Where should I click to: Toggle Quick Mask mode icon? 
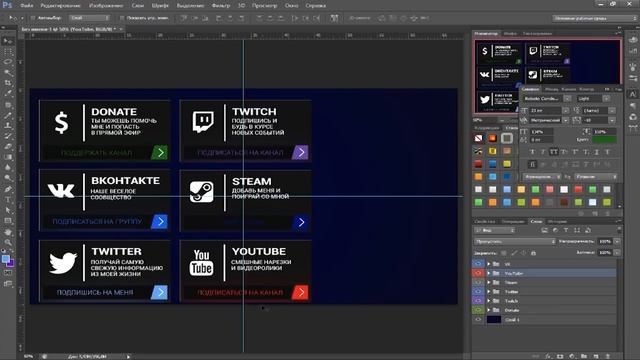tap(8, 273)
